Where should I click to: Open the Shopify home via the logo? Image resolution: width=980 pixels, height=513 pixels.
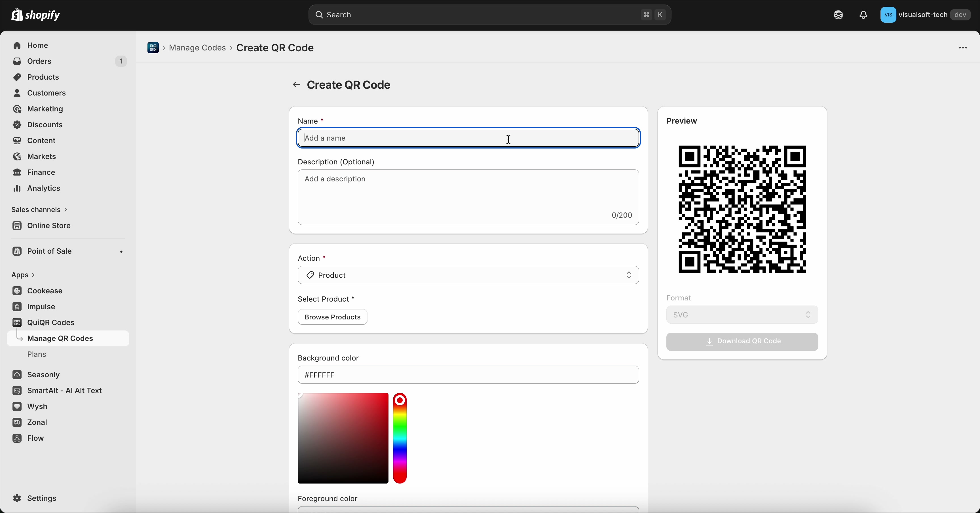click(36, 15)
